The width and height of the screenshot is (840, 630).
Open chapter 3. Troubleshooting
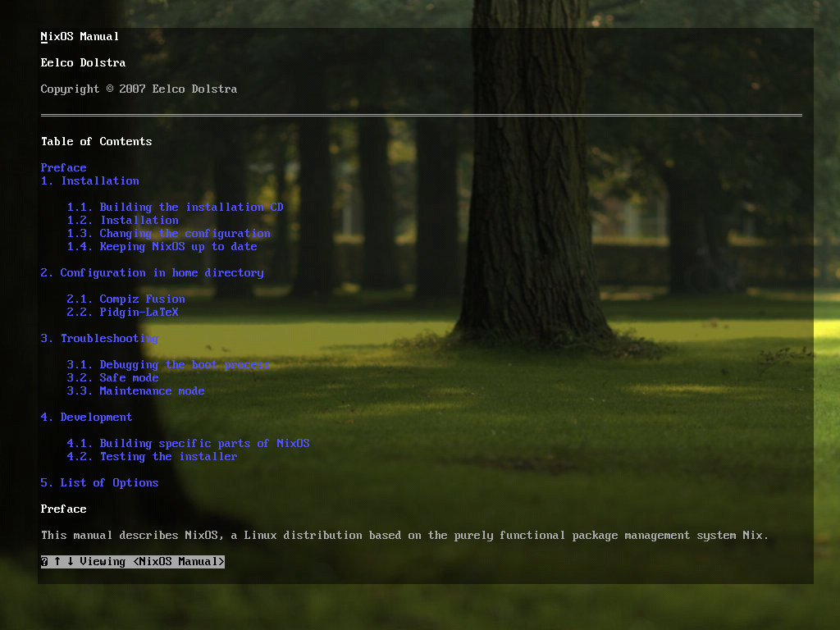(99, 338)
